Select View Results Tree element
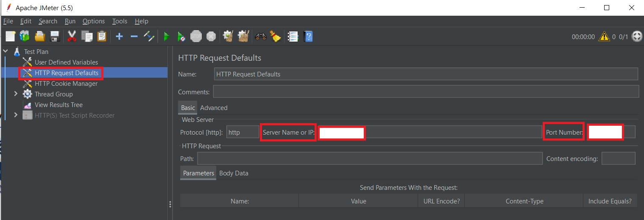 pos(59,105)
